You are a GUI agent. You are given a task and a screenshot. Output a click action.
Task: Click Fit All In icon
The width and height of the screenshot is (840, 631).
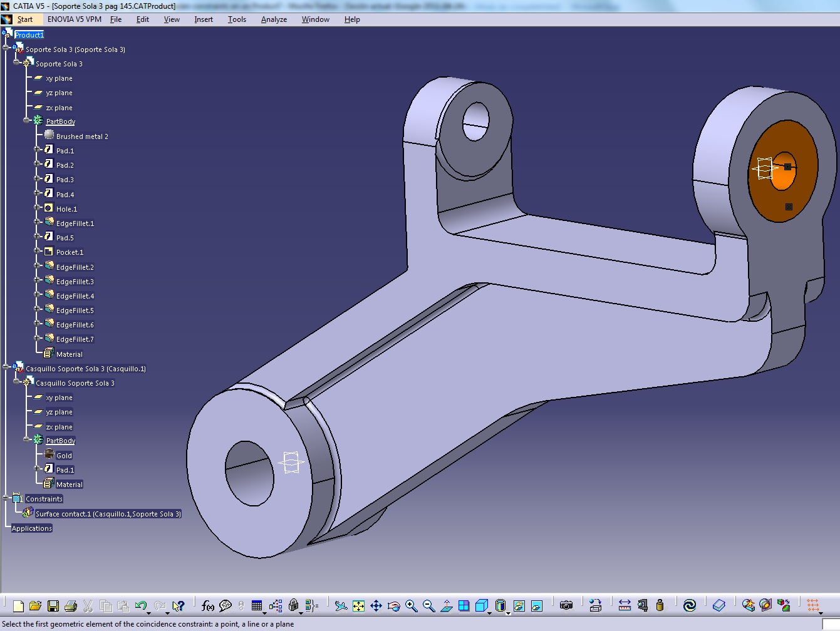pos(358,605)
